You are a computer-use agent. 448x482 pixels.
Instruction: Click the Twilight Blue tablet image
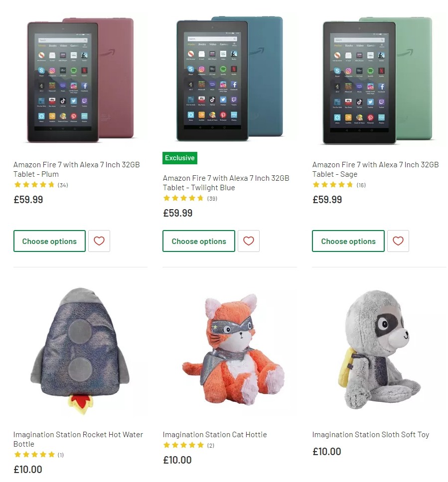click(x=229, y=80)
